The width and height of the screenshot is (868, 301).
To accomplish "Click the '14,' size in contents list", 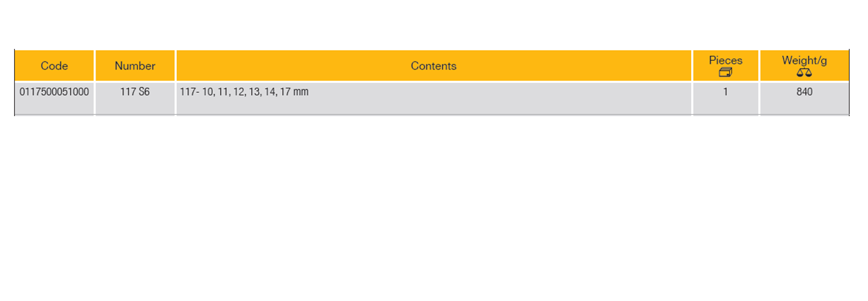I will coord(270,91).
